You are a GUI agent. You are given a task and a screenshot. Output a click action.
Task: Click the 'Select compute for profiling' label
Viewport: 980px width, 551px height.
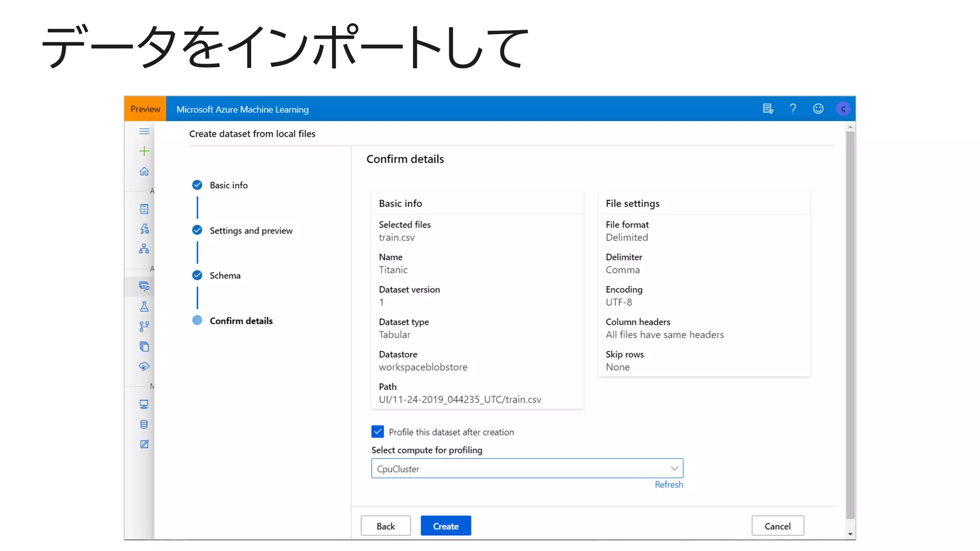[427, 450]
